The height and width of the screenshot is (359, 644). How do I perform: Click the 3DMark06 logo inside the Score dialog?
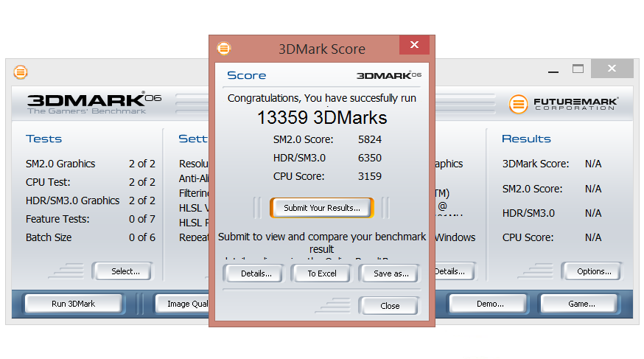[x=388, y=75]
